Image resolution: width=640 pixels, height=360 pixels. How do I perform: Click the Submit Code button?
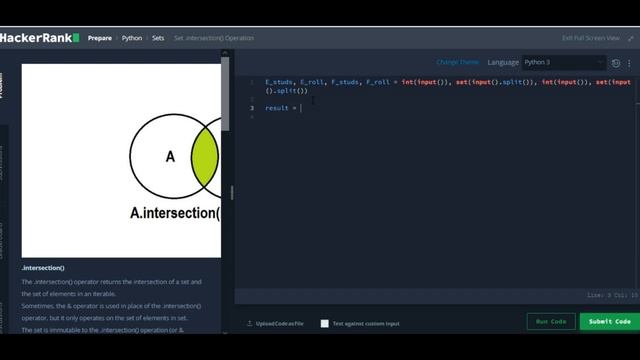pos(610,322)
